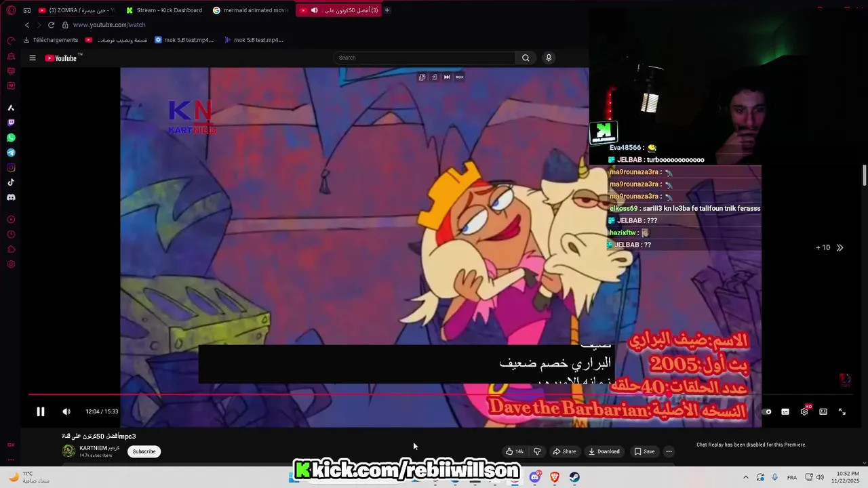Save the video to a playlist

point(644,451)
